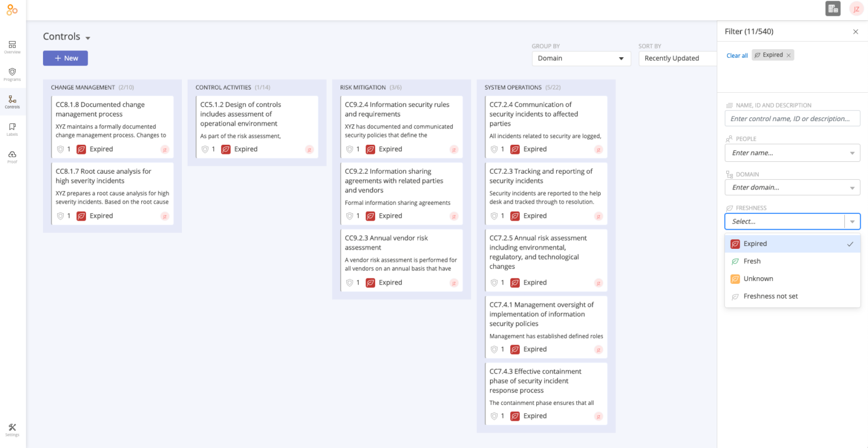Open the Sort By Recently Updated dropdown
This screenshot has height=448, width=868.
[677, 58]
